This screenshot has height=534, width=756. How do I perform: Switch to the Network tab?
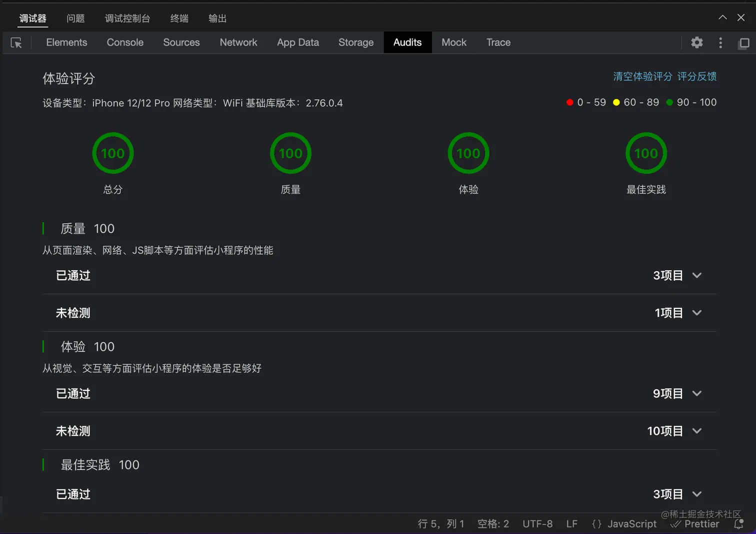[x=238, y=43]
